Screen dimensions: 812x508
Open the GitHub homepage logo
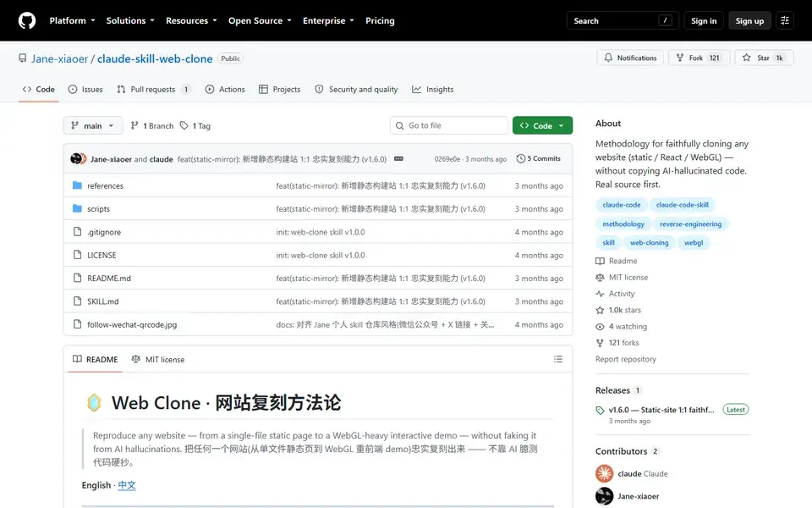click(27, 20)
